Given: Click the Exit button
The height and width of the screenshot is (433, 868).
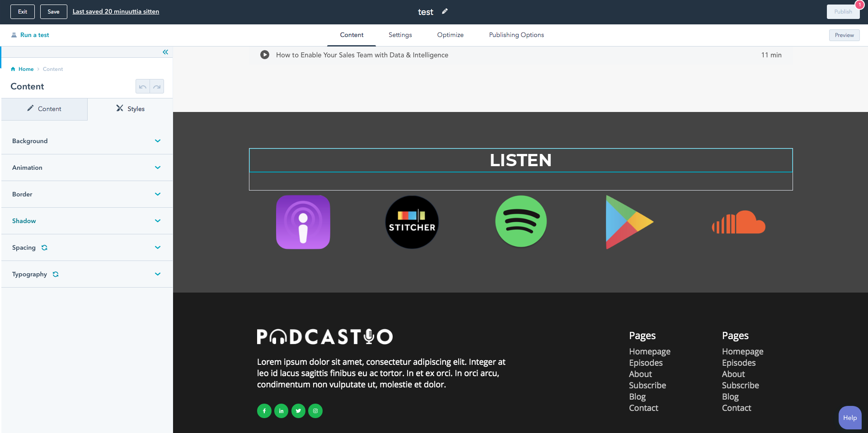Looking at the screenshot, I should 23,12.
